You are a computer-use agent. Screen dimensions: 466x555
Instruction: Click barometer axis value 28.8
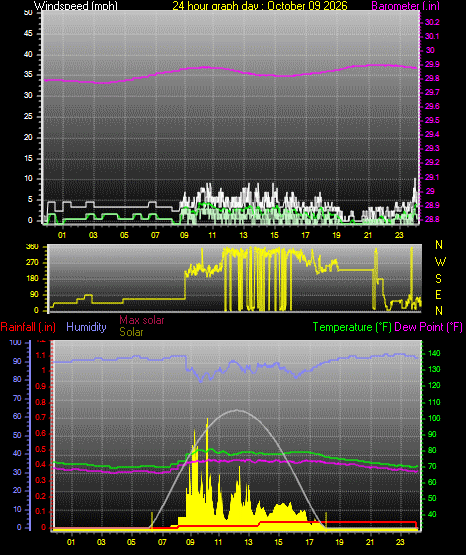click(x=432, y=219)
